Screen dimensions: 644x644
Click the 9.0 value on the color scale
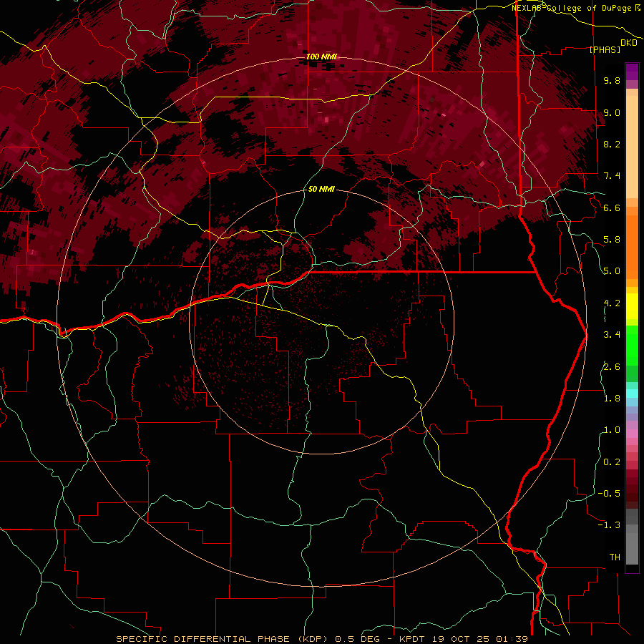click(612, 112)
